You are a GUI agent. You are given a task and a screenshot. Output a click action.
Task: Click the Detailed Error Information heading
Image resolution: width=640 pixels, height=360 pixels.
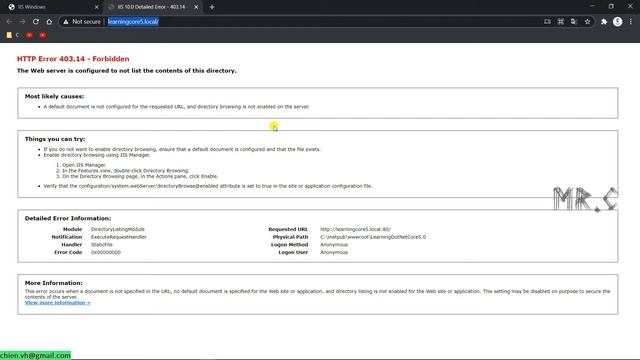pos(68,218)
